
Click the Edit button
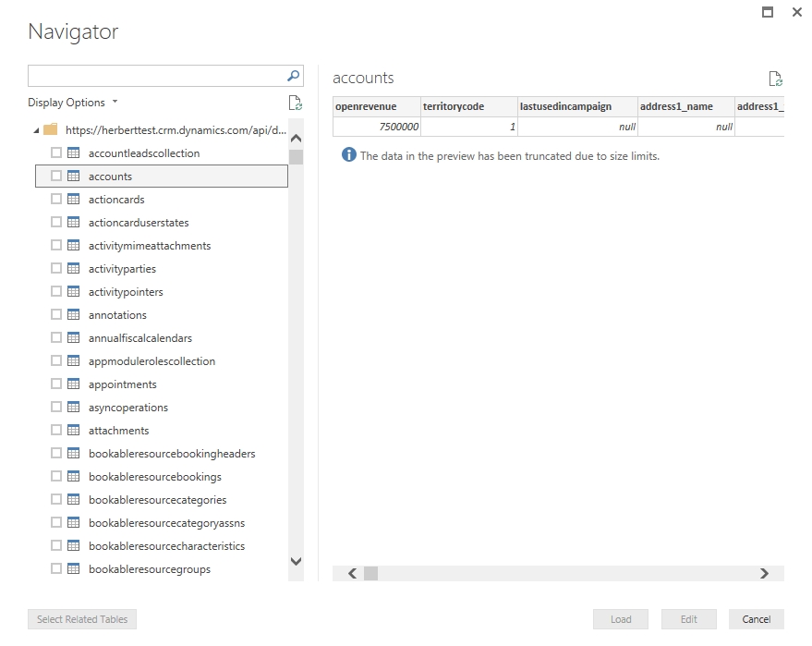point(689,619)
